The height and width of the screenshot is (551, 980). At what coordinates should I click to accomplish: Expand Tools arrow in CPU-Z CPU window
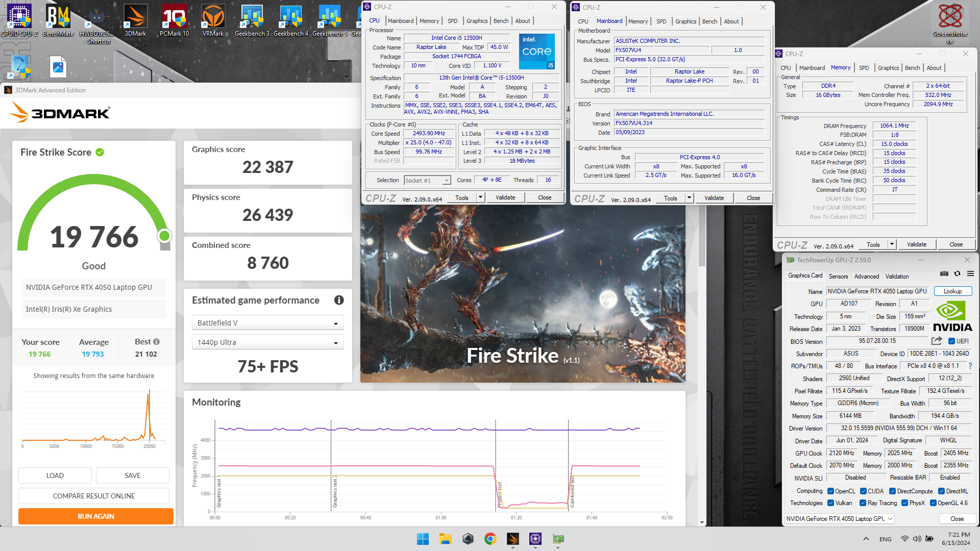[x=480, y=197]
